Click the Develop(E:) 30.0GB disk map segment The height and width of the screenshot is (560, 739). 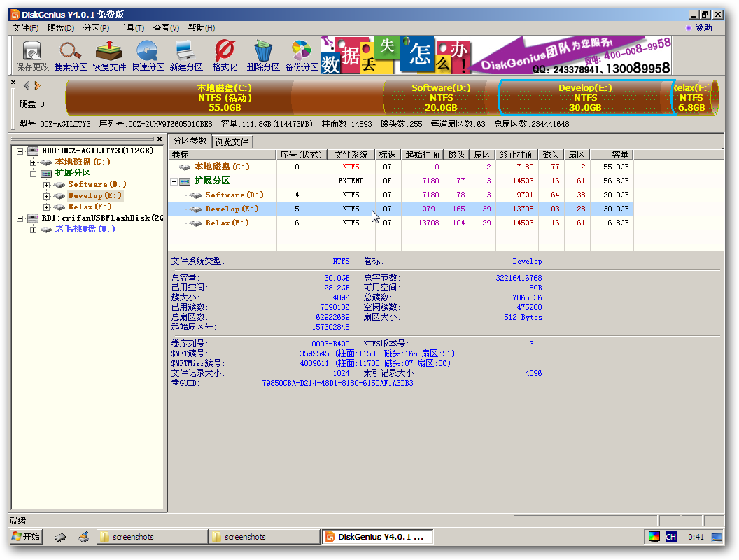(x=585, y=97)
